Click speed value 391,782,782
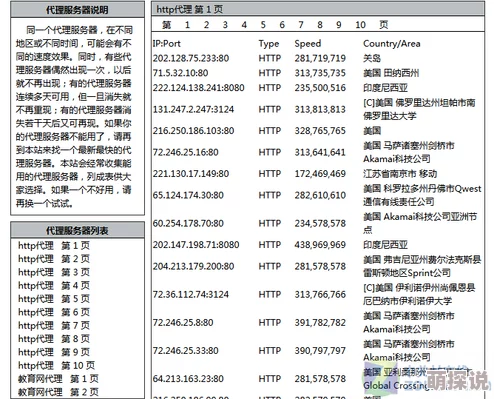Image resolution: width=494 pixels, height=399 pixels. (x=320, y=323)
